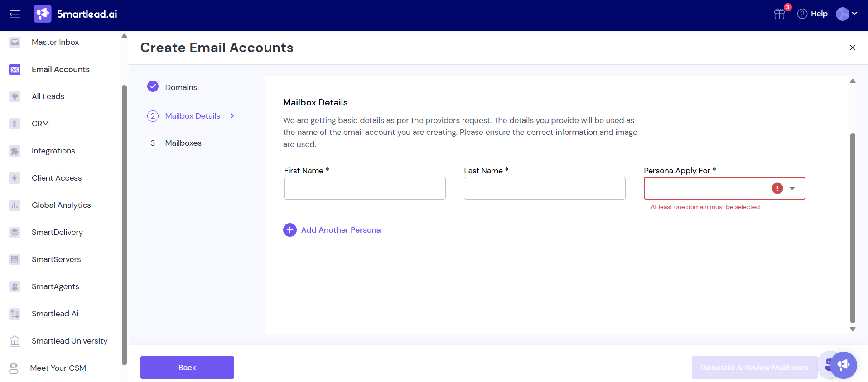This screenshot has width=868, height=382.
Task: Click the plus icon to add persona
Action: tap(290, 230)
